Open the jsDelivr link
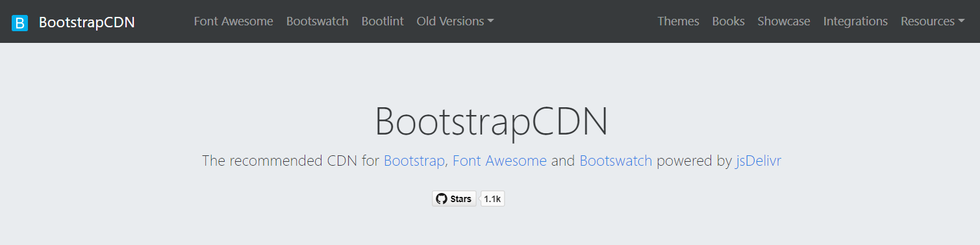 pos(758,161)
